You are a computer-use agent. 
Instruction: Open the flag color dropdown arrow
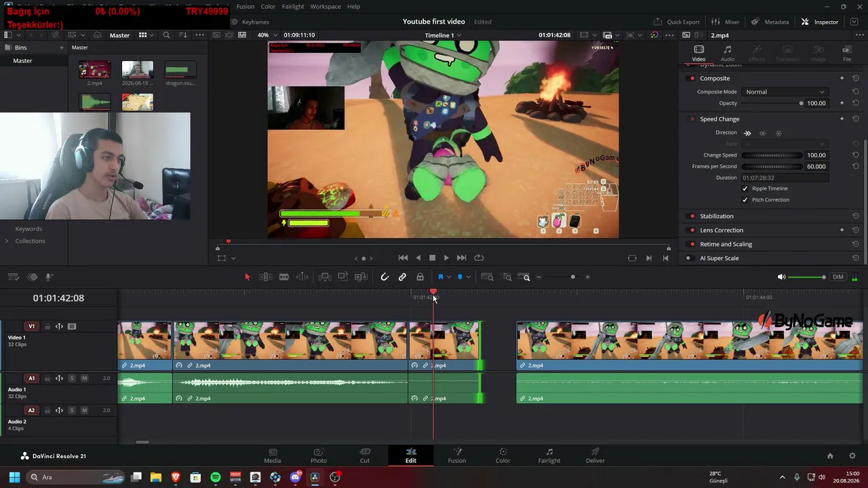tap(449, 277)
